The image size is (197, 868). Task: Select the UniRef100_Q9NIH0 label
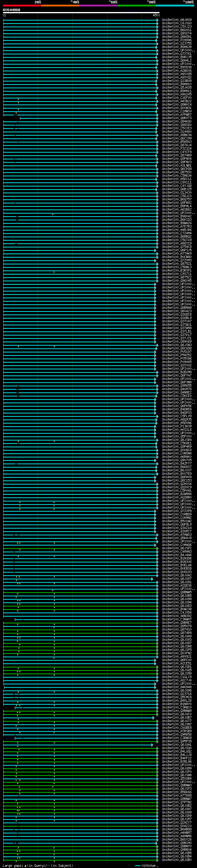tap(177, 843)
